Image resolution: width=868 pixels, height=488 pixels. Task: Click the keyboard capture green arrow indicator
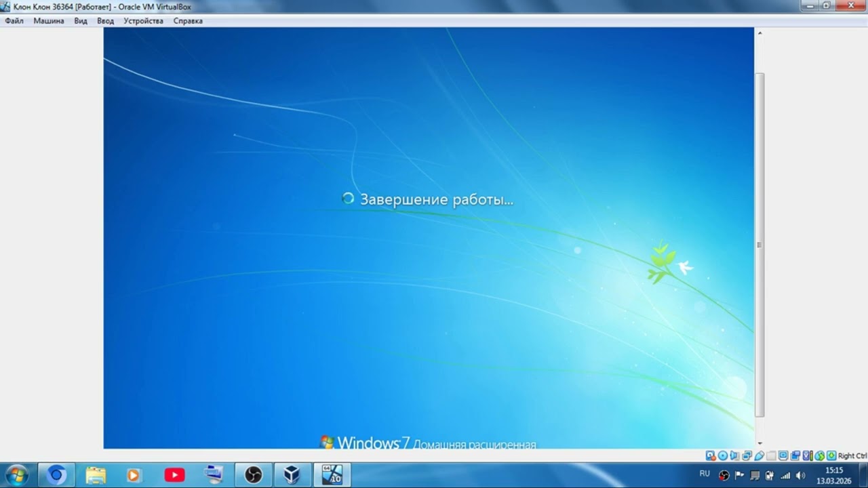tap(831, 455)
